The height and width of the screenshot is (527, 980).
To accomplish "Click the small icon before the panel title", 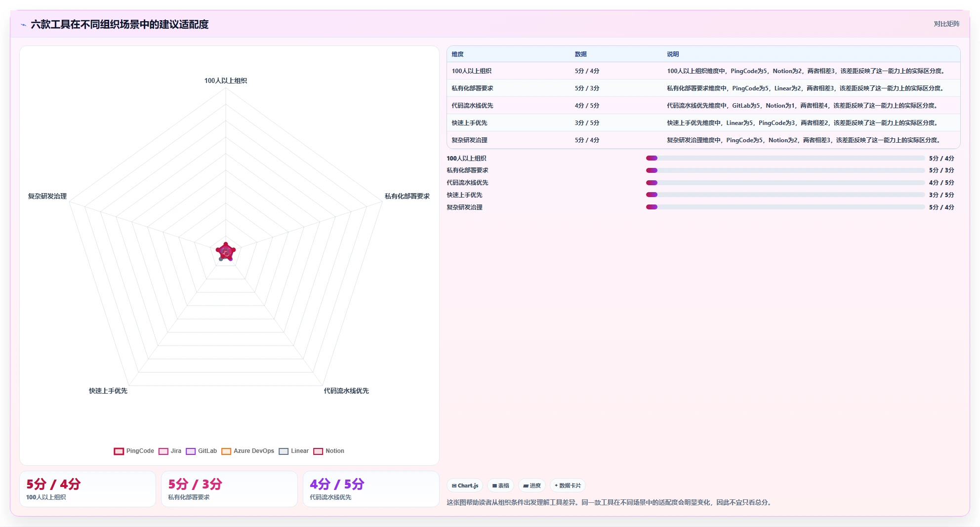I will [x=23, y=25].
